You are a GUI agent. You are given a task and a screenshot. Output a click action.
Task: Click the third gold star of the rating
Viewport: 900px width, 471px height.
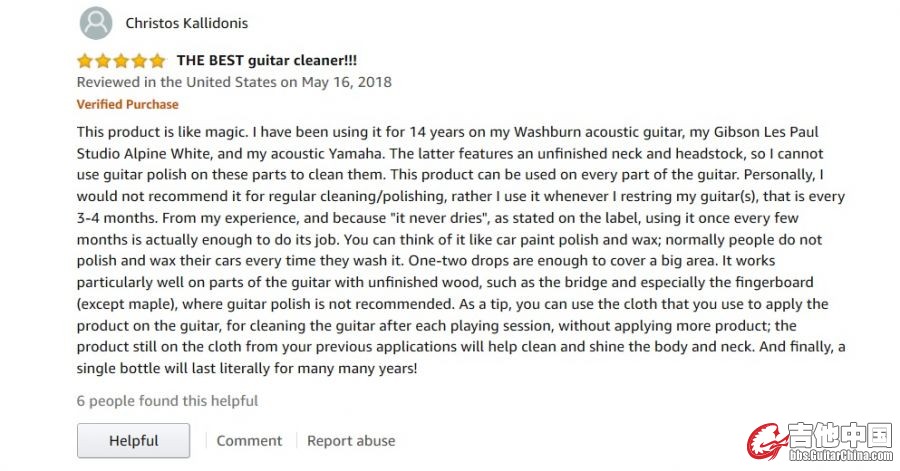(x=122, y=60)
